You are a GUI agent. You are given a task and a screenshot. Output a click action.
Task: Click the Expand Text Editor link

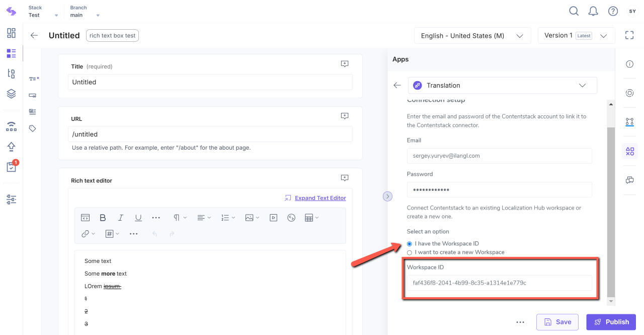click(320, 198)
